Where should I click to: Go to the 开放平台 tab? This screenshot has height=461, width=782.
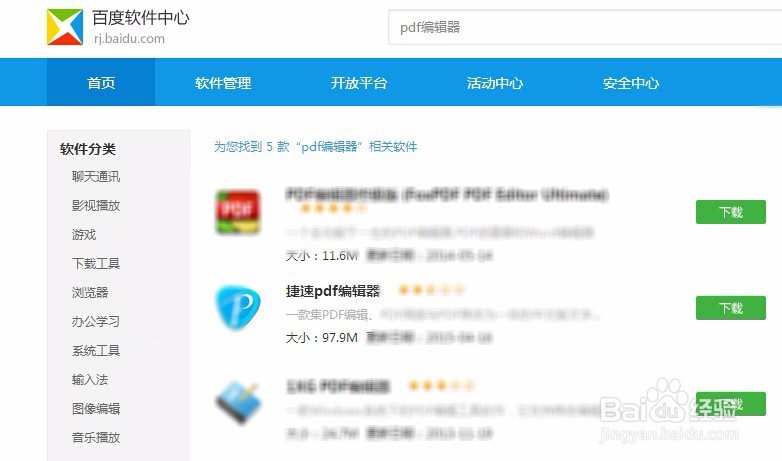(359, 82)
